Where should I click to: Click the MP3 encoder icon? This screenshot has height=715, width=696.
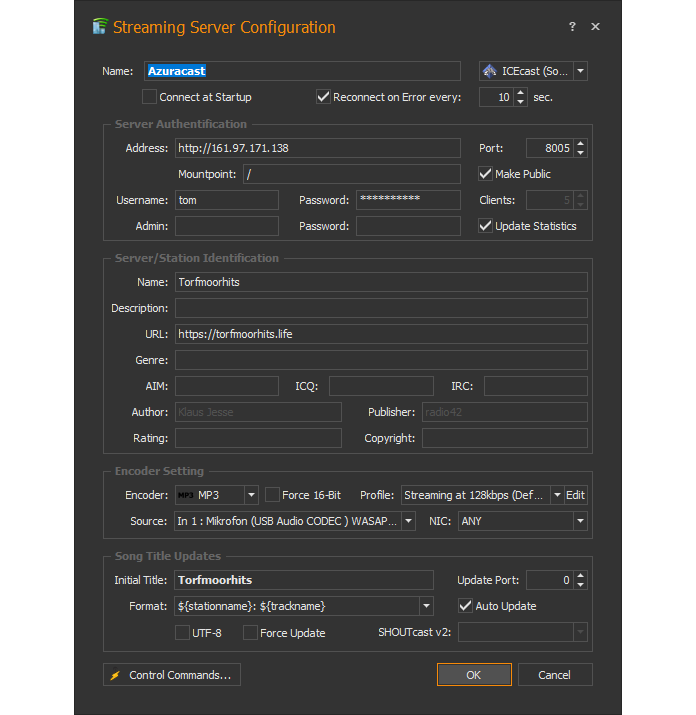tap(186, 495)
